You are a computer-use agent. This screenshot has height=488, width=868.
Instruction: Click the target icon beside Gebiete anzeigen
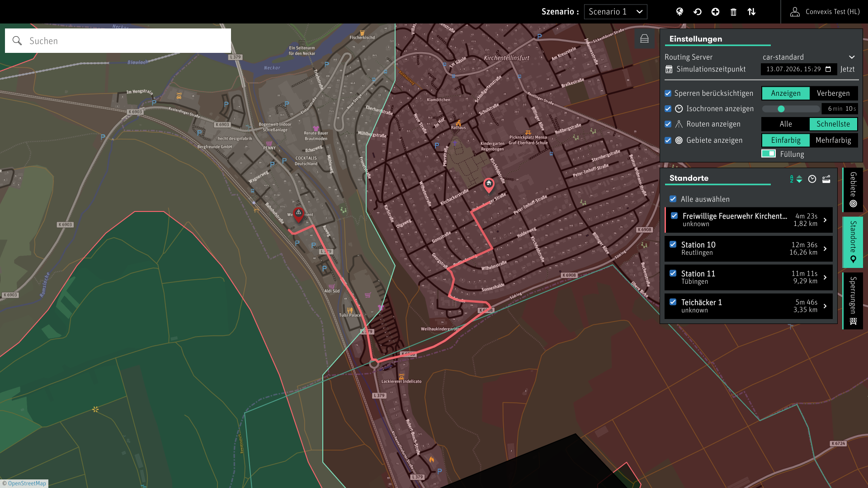[679, 140]
